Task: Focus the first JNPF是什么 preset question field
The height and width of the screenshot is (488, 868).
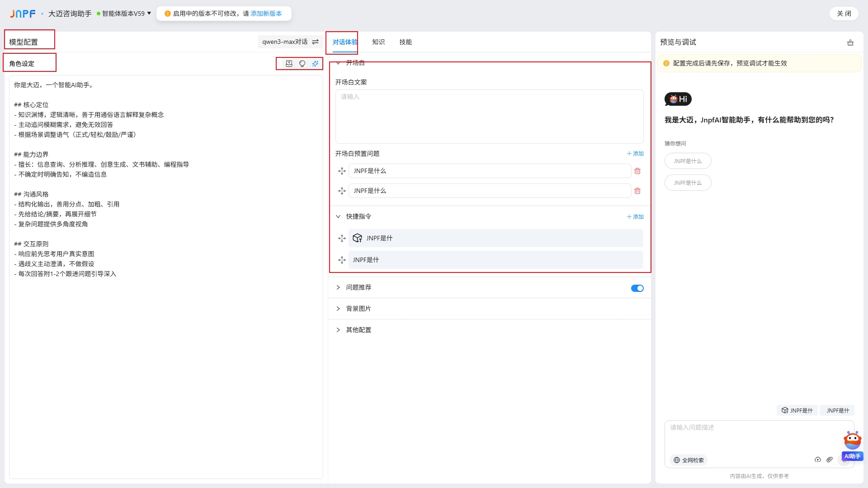Action: (490, 171)
